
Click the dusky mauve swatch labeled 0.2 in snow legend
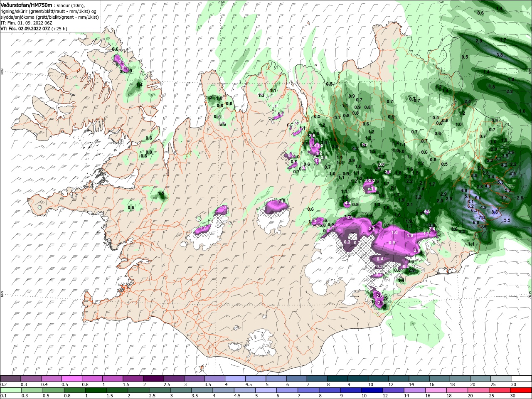tap(10, 379)
